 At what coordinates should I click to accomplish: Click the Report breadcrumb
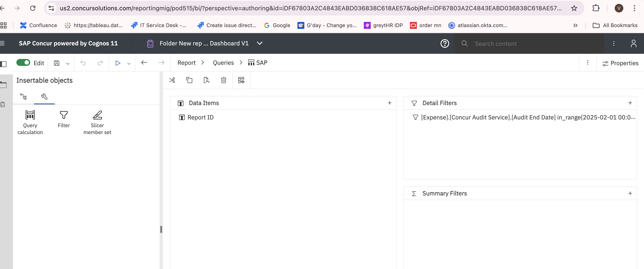(x=186, y=63)
